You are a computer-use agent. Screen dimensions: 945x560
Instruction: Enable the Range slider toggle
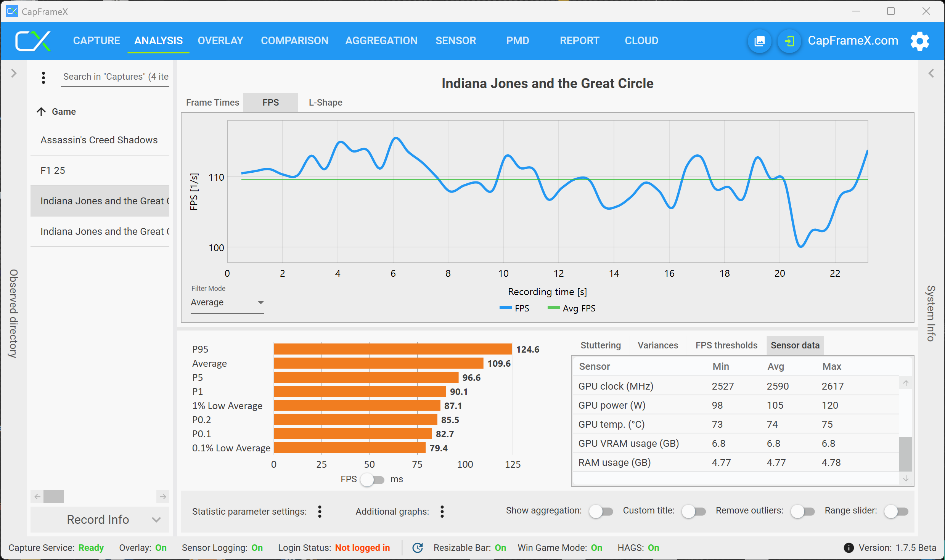tap(896, 511)
